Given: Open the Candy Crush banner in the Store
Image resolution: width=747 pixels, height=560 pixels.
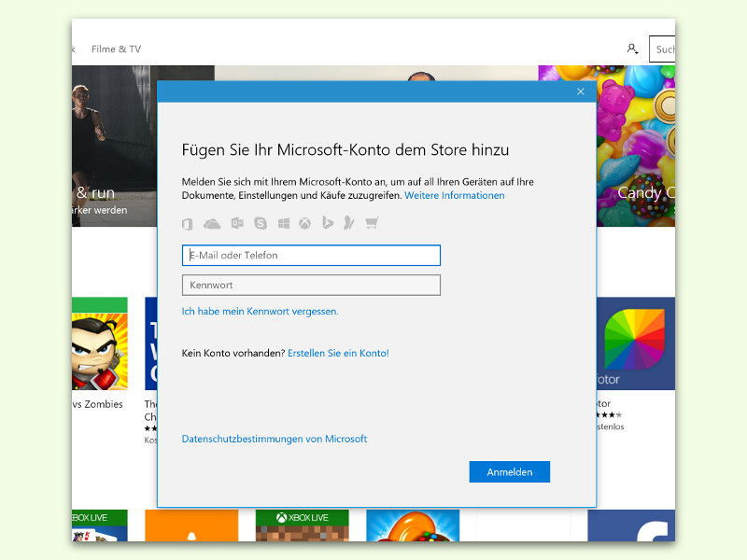Looking at the screenshot, I should coord(636,146).
